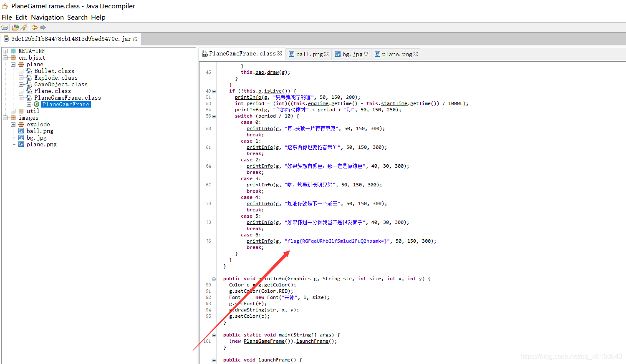Expand the GameObject.class node
This screenshot has width=626, height=364.
pos(21,84)
